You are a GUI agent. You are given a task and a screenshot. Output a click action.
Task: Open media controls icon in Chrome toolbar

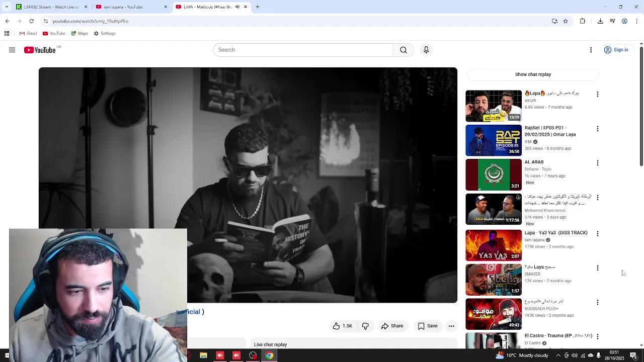coord(612,21)
